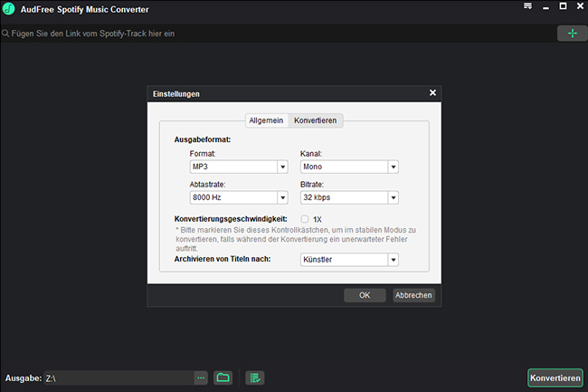This screenshot has width=588, height=392.
Task: Minimize the AudFree main window
Action: click(x=545, y=6)
